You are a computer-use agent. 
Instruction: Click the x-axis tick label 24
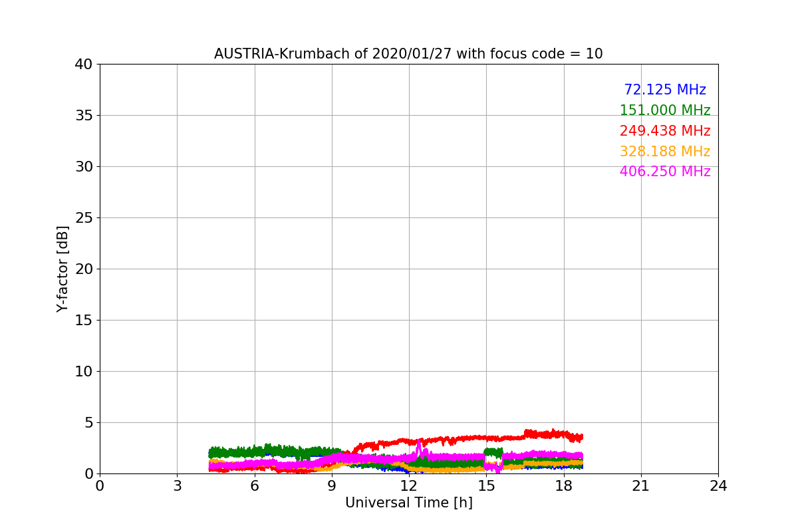[718, 486]
